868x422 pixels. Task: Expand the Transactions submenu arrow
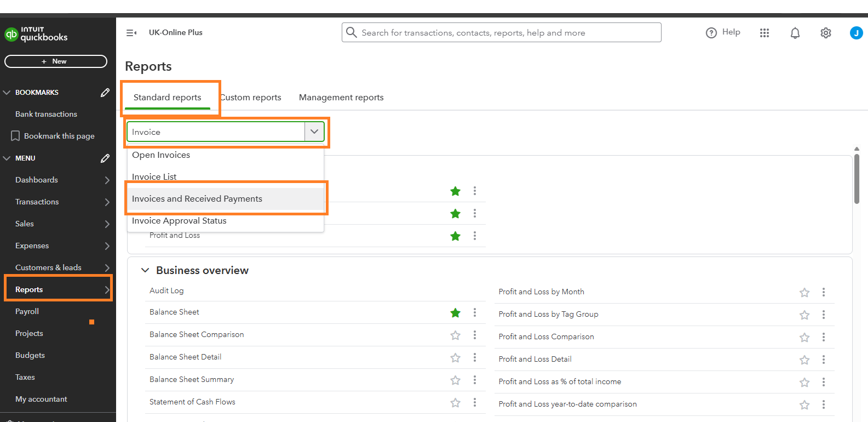point(107,202)
